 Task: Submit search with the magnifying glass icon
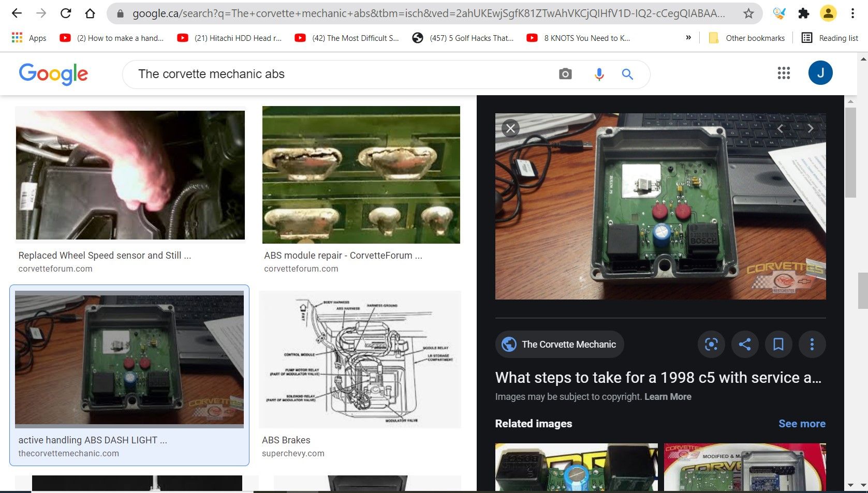(627, 74)
